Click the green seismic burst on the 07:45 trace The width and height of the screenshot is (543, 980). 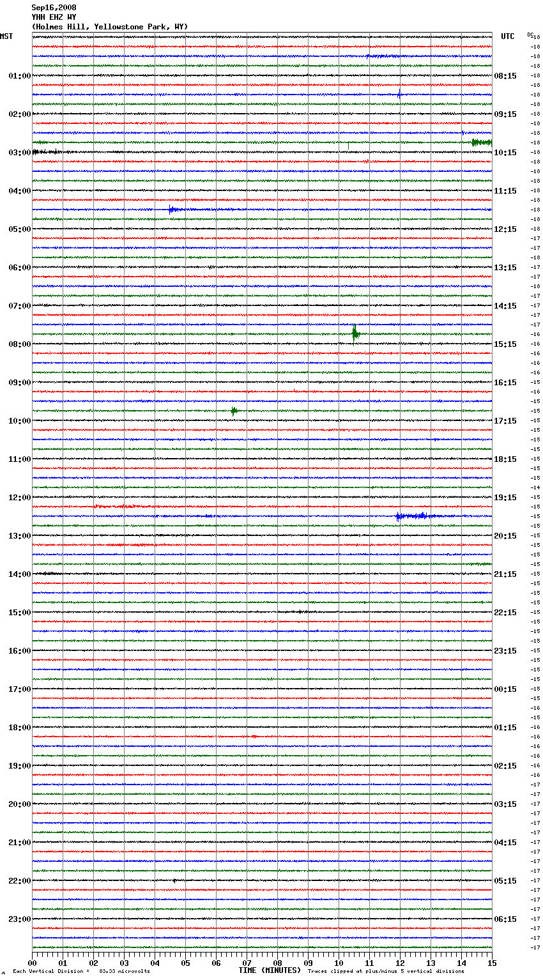click(355, 333)
